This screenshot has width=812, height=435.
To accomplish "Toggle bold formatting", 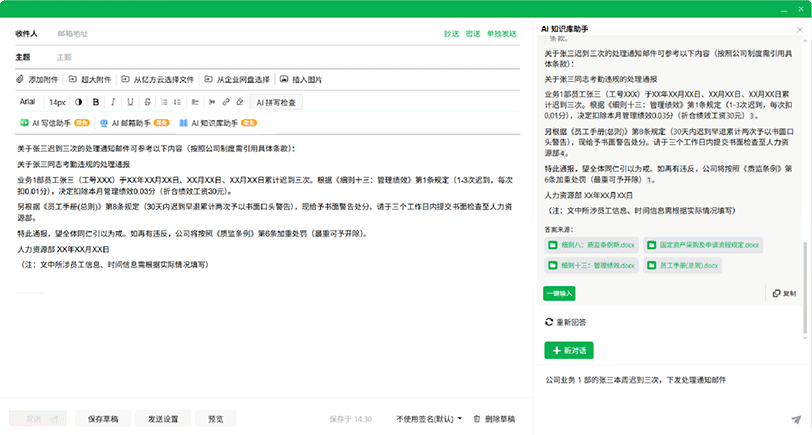I will click(97, 102).
